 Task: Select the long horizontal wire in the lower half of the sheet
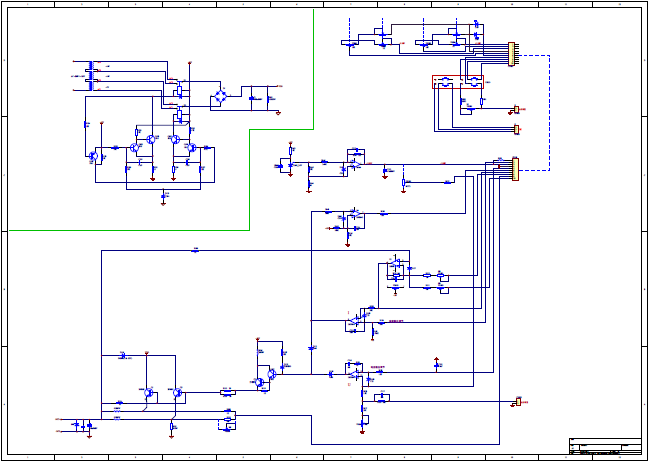pos(255,250)
